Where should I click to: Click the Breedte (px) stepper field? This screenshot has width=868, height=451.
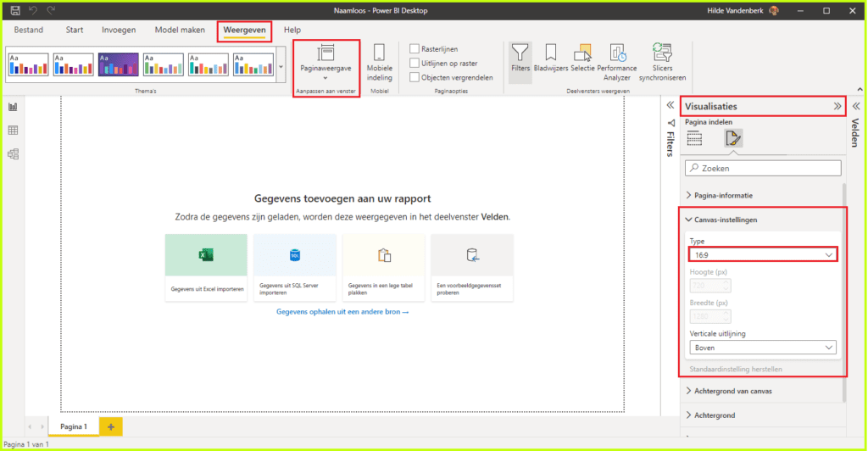[x=710, y=316]
